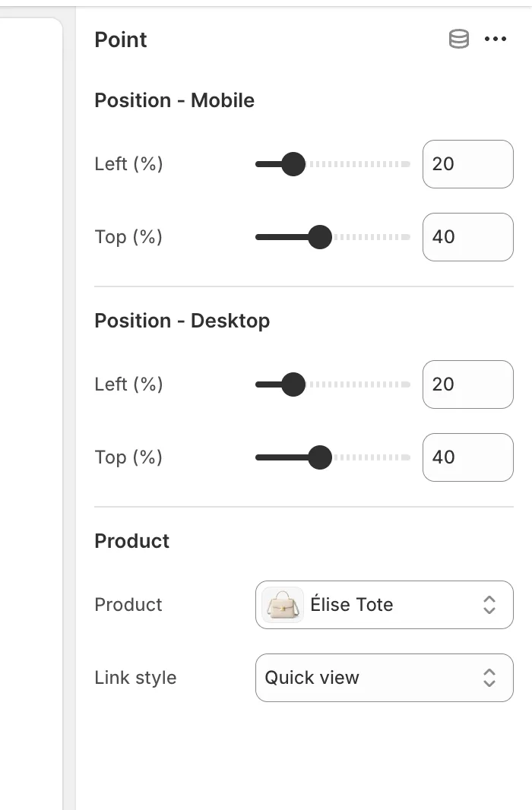This screenshot has width=532, height=810.
Task: Focus the Mobile Left (%) value field
Action: [x=467, y=164]
